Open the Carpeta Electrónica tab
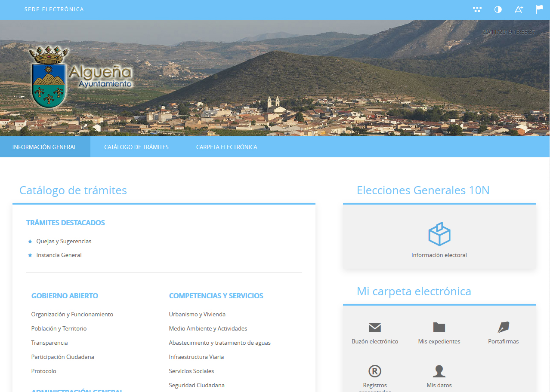 pos(226,147)
